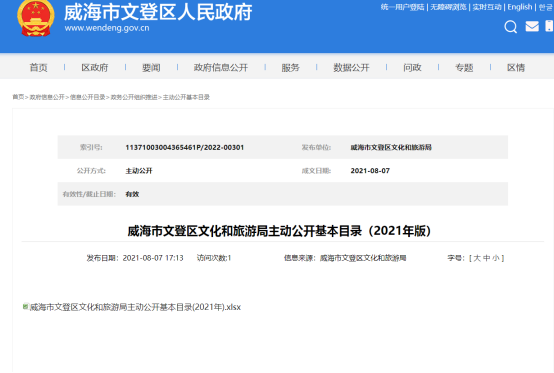Set font size to 小
Image resolution: width=554 pixels, height=373 pixels.
496,258
